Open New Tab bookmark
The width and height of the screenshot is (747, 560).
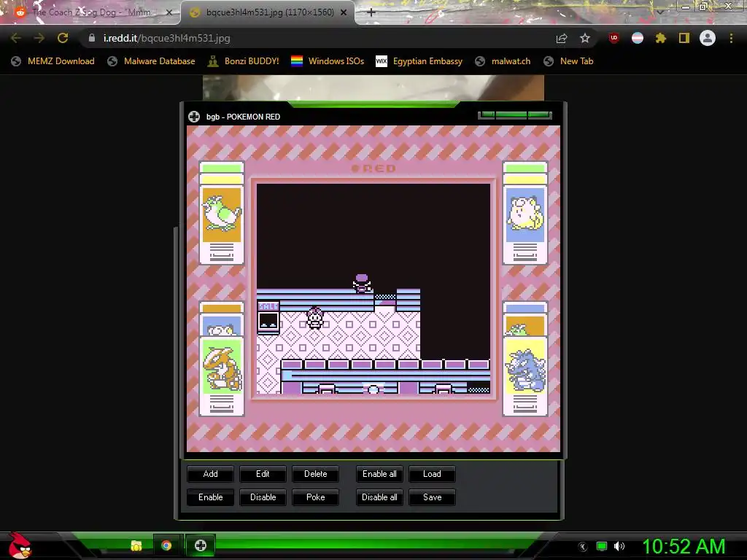[x=568, y=61]
